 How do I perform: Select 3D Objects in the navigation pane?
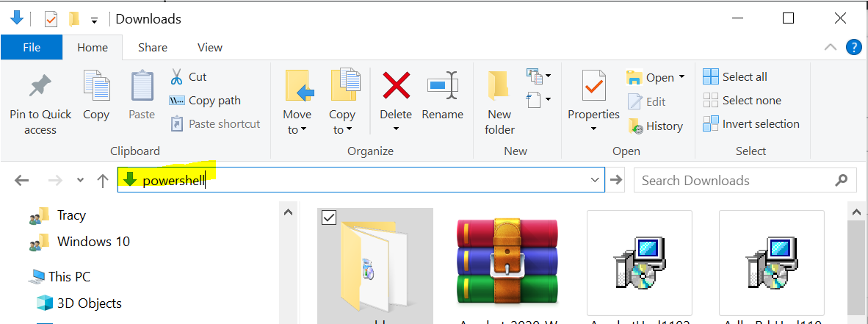tap(89, 303)
